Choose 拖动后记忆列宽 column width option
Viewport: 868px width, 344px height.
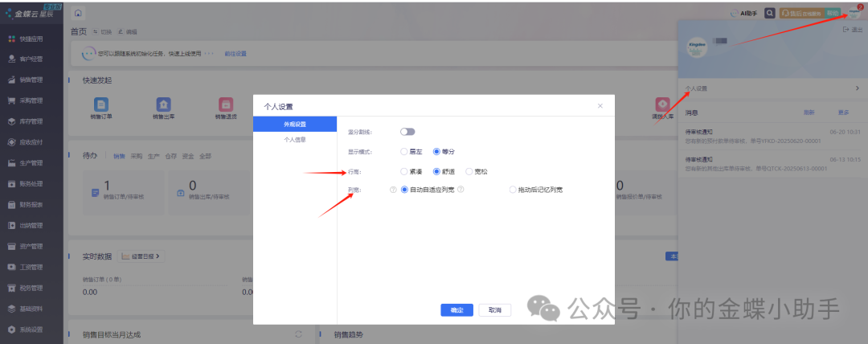pos(513,190)
